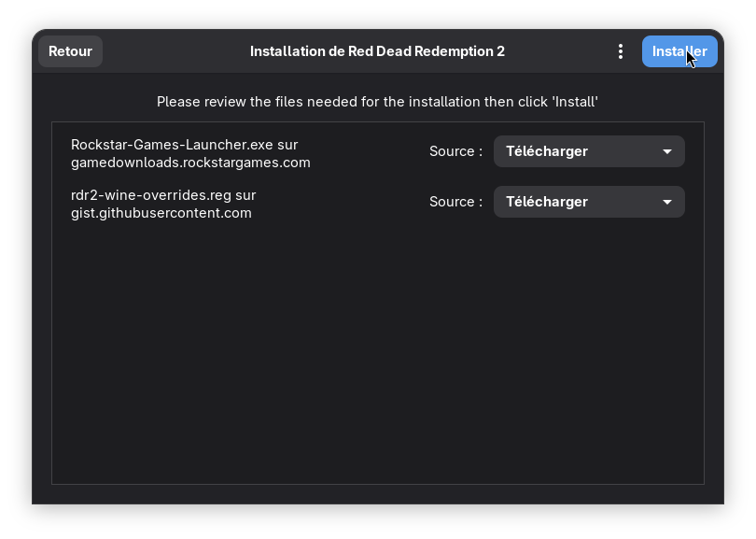This screenshot has height=539, width=756.
Task: Select the rdr2-wine-overrides.reg file entry text
Action: coord(163,205)
